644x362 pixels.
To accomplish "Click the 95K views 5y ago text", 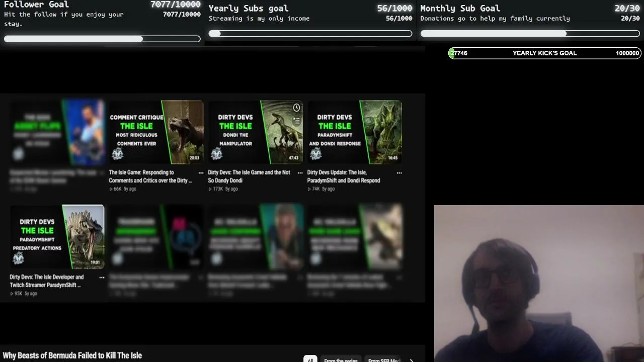I will pos(24,294).
